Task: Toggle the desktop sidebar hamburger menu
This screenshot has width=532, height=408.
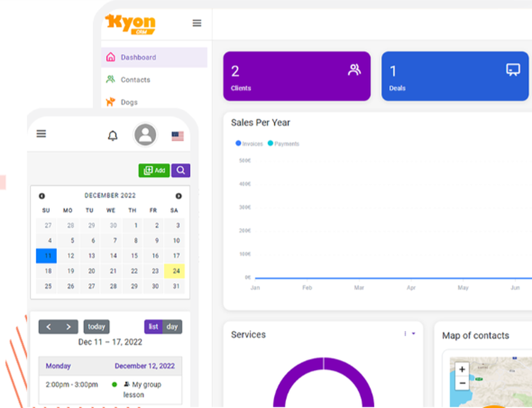Action: pyautogui.click(x=197, y=23)
